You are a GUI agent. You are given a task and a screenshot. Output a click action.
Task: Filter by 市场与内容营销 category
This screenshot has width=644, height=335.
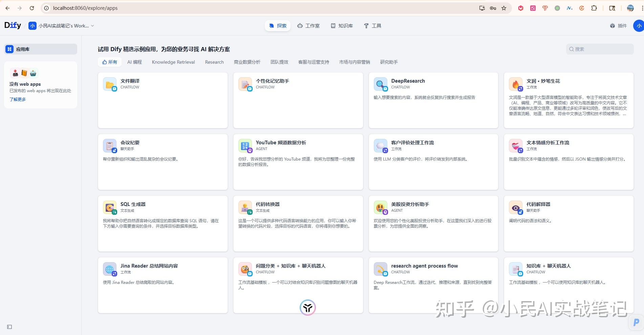coord(355,62)
